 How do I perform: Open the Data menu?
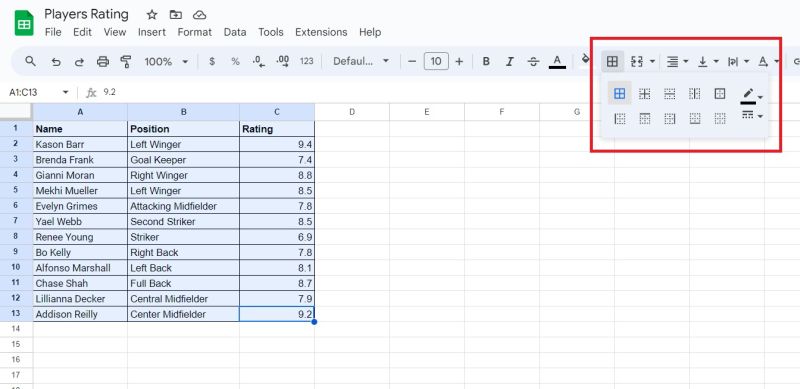[x=235, y=32]
